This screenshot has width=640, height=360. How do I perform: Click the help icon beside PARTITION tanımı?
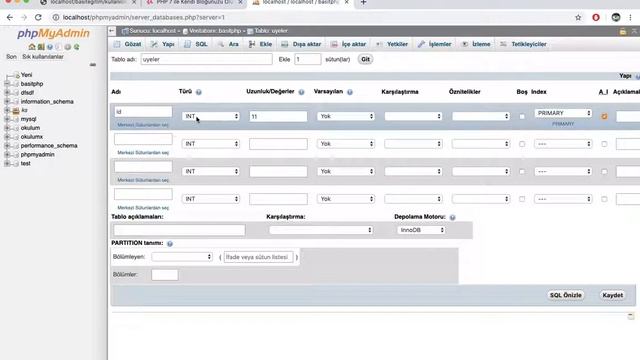(x=170, y=244)
